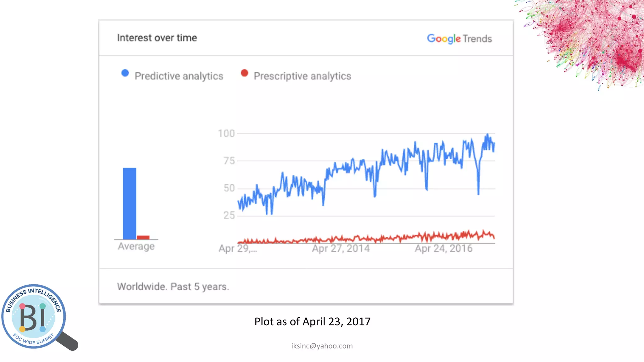
Task: Click the 25 value on the y-axis
Action: pyautogui.click(x=229, y=215)
